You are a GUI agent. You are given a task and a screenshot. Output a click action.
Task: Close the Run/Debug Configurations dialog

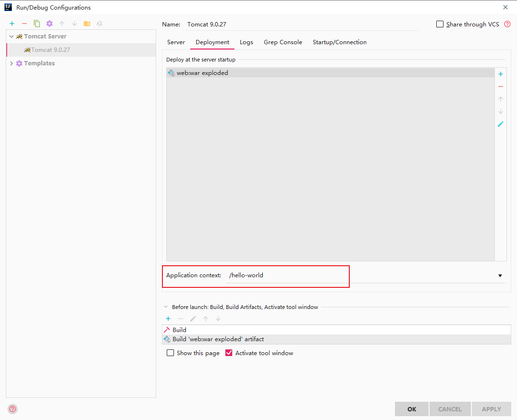click(505, 7)
